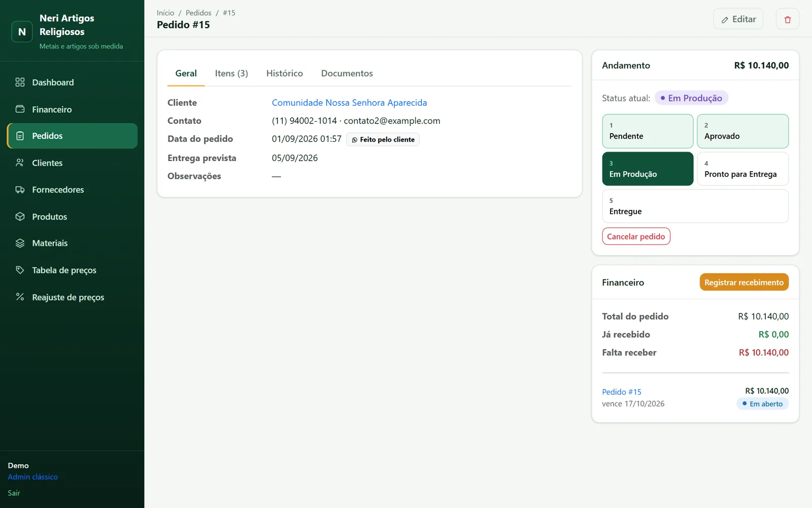The image size is (812, 508).
Task: Switch to the Itens (3) tab
Action: pyautogui.click(x=231, y=73)
